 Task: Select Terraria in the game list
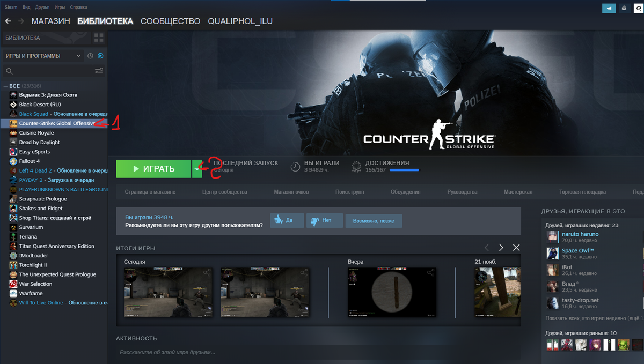point(28,236)
